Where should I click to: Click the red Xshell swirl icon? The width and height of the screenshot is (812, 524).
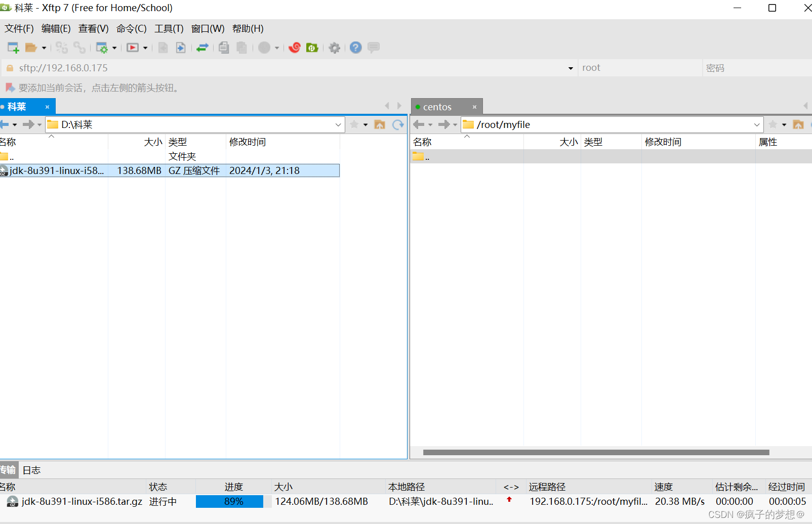click(x=295, y=48)
